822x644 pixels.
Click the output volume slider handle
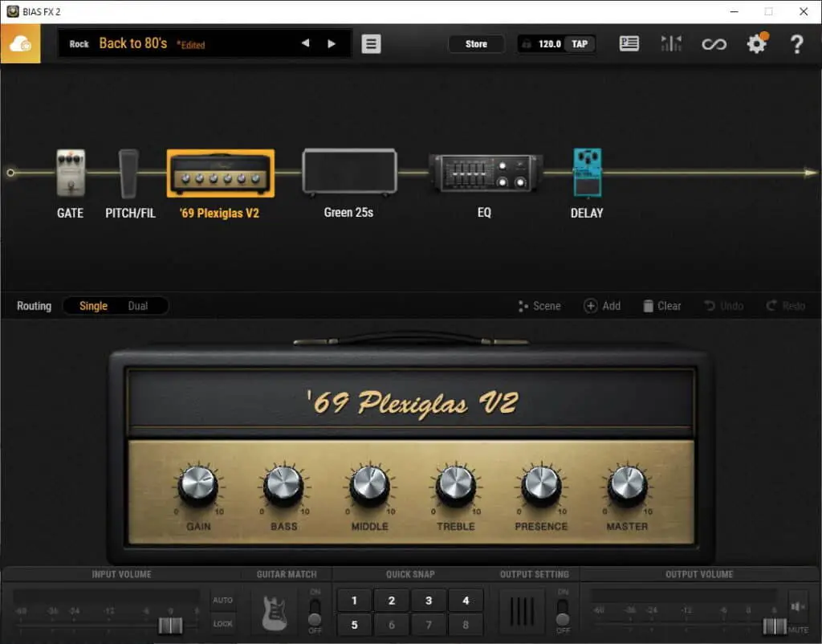tap(775, 626)
